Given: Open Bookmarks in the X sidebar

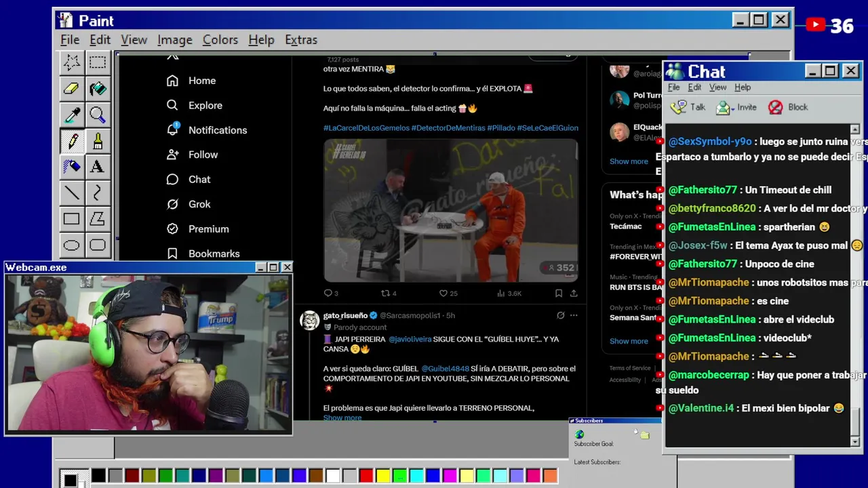Looking at the screenshot, I should pos(203,253).
